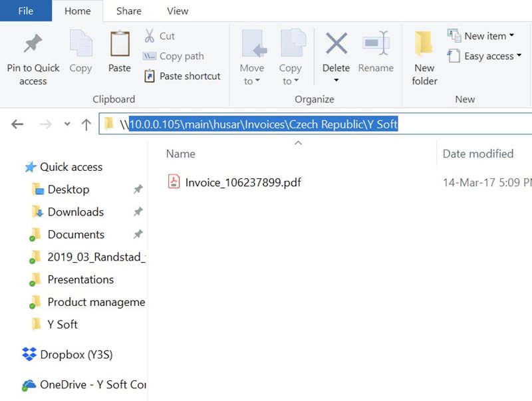The width and height of the screenshot is (532, 401).
Task: Click the Paste shortcut label
Action: point(190,76)
